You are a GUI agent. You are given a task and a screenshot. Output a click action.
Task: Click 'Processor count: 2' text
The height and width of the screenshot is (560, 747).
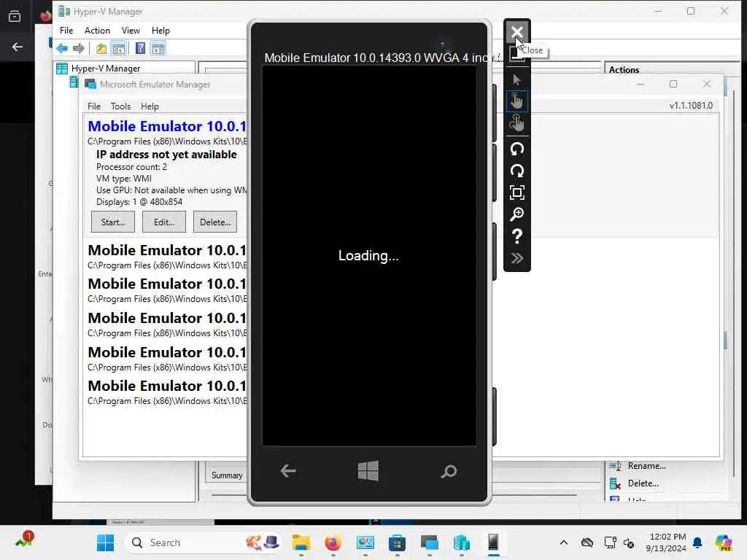(131, 167)
